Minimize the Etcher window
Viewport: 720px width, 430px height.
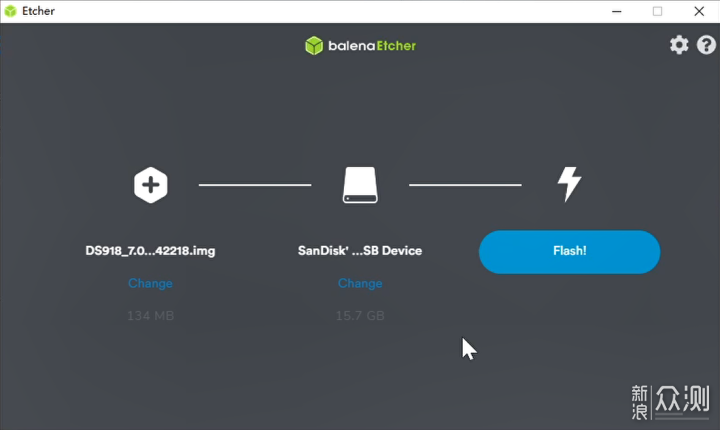point(617,11)
